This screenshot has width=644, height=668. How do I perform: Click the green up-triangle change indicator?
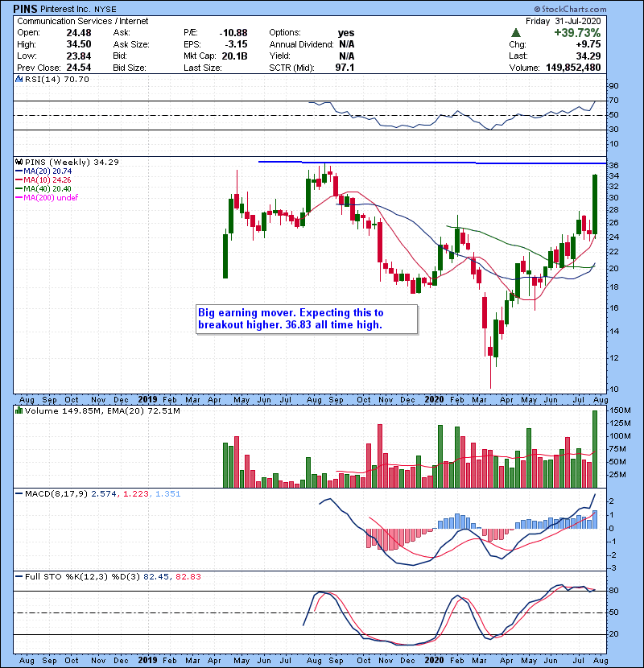(x=516, y=32)
